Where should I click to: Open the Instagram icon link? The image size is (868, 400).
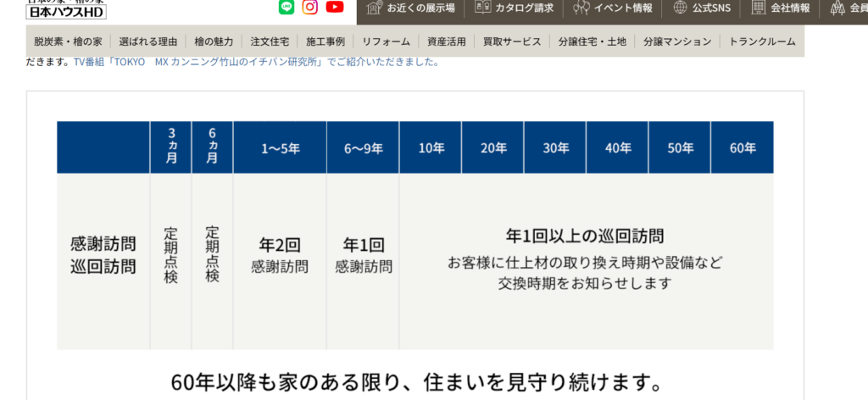click(x=310, y=8)
